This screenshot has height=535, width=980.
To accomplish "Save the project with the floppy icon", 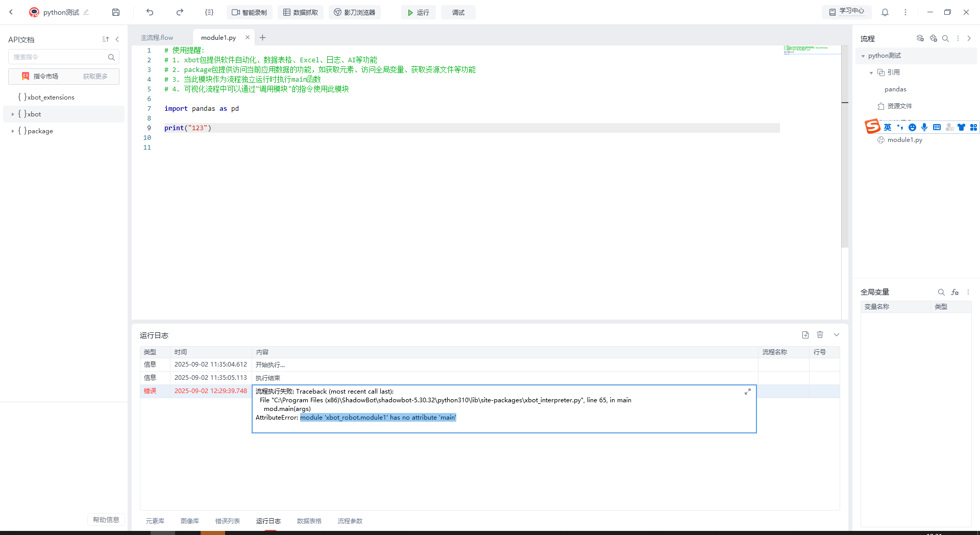I will tap(116, 12).
